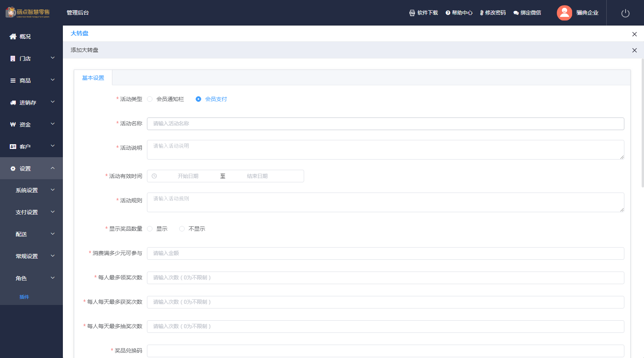This screenshot has height=358, width=644.
Task: Focus the 每人每天最多抽奖次数 input
Action: point(385,327)
